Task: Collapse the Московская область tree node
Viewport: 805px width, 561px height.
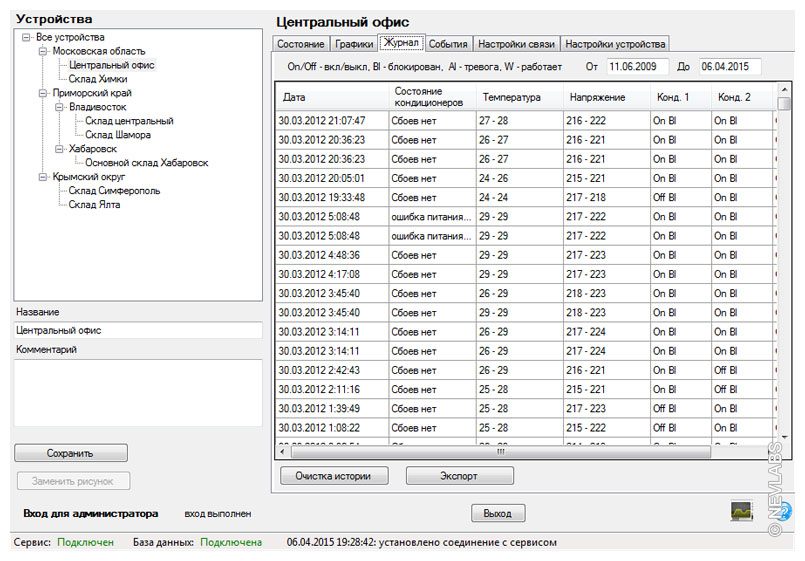Action: (43, 51)
